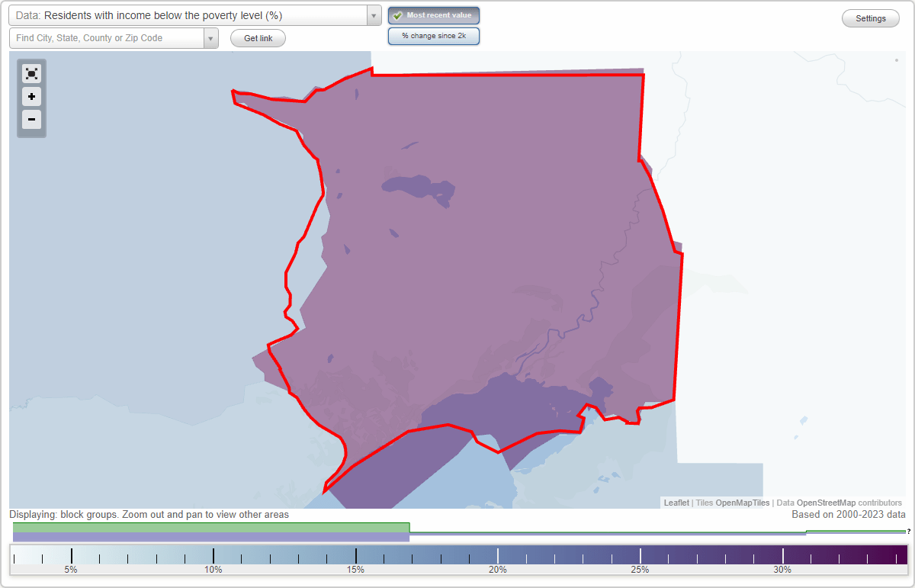The image size is (915, 588).
Task: Click the Leaflet attribution link
Action: coord(676,503)
